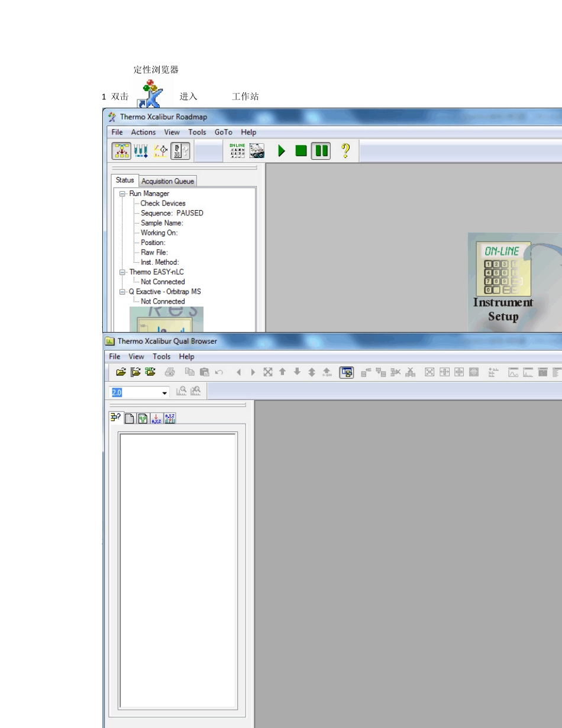The image size is (562, 728).
Task: Toggle the highlighted view button in Qual Browser toolbar
Action: click(346, 372)
